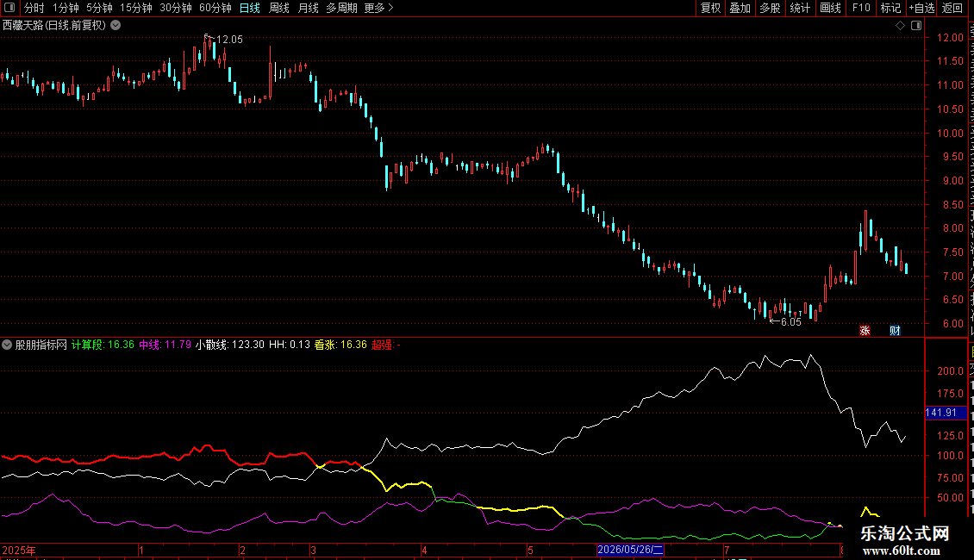This screenshot has width=974, height=560.
Task: Select the 30分钟 period tab
Action: 175,8
